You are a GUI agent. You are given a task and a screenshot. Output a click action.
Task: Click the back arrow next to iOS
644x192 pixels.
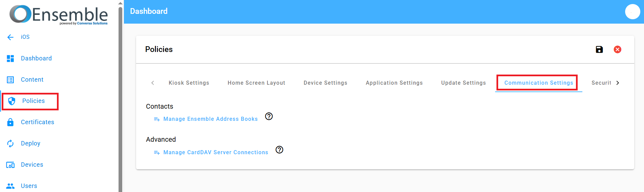click(10, 37)
